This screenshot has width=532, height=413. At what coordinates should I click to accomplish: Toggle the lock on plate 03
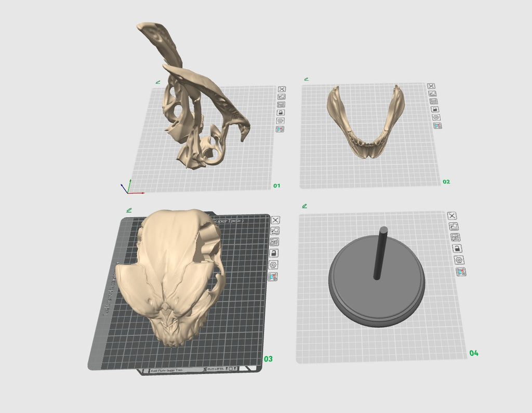point(274,253)
